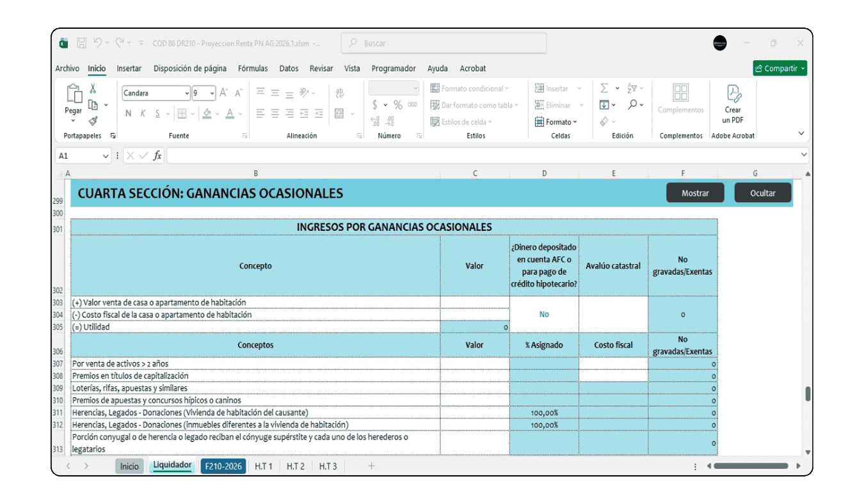Select the F210-2026 sheet tab
This screenshot has height=504, width=864.
tap(223, 466)
